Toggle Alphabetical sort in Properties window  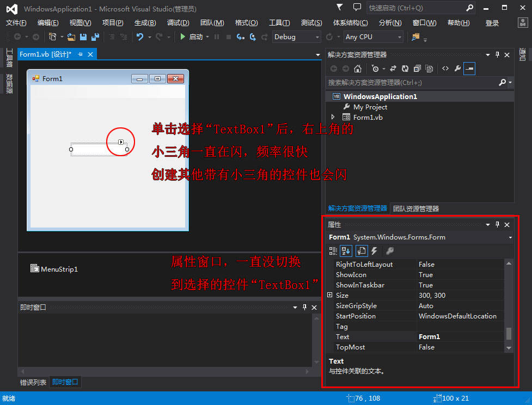346,251
